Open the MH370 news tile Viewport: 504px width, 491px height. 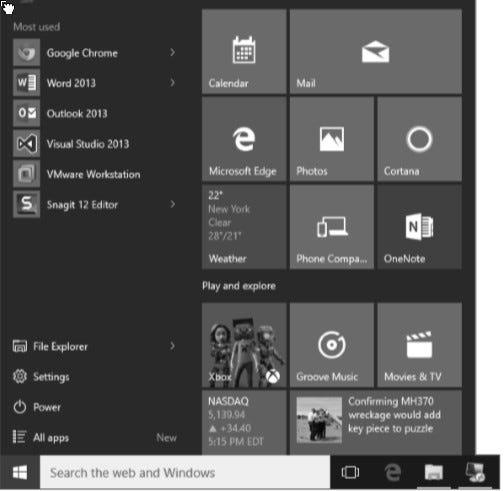pos(376,423)
